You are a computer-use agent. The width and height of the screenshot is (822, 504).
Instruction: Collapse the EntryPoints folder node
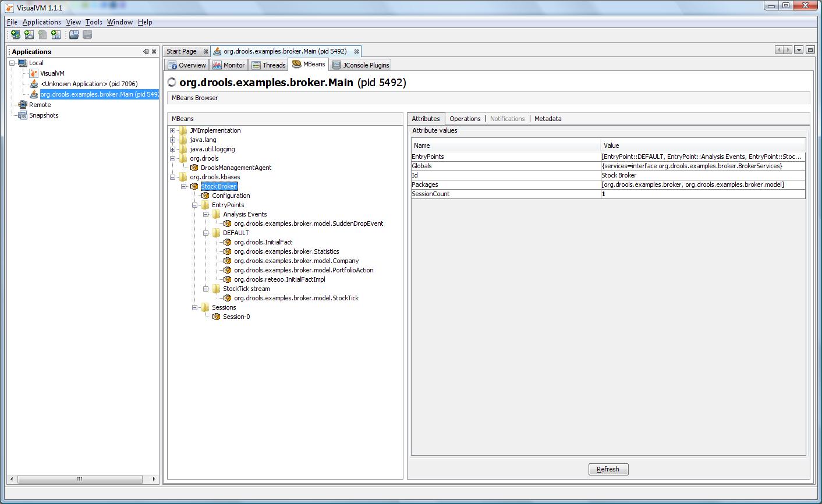pyautogui.click(x=195, y=205)
